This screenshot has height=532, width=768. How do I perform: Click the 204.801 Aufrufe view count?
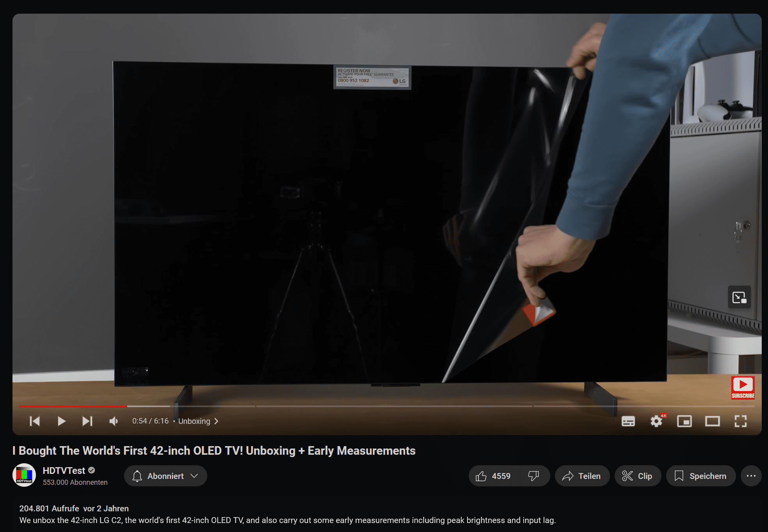(49, 509)
